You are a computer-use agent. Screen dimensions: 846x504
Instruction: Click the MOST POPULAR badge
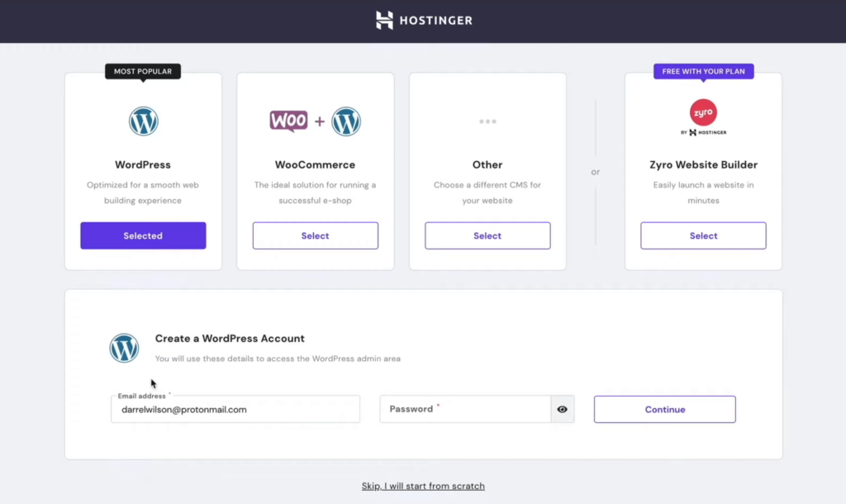pos(143,71)
